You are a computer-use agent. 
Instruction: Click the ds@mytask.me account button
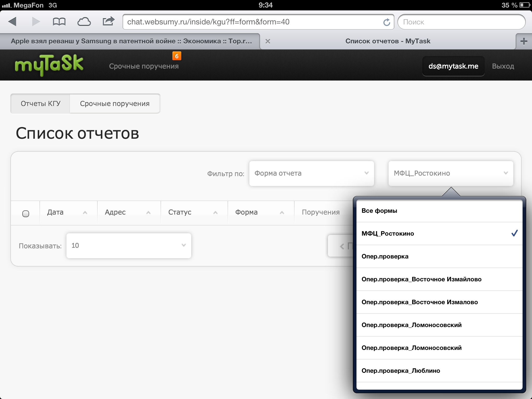pos(453,66)
